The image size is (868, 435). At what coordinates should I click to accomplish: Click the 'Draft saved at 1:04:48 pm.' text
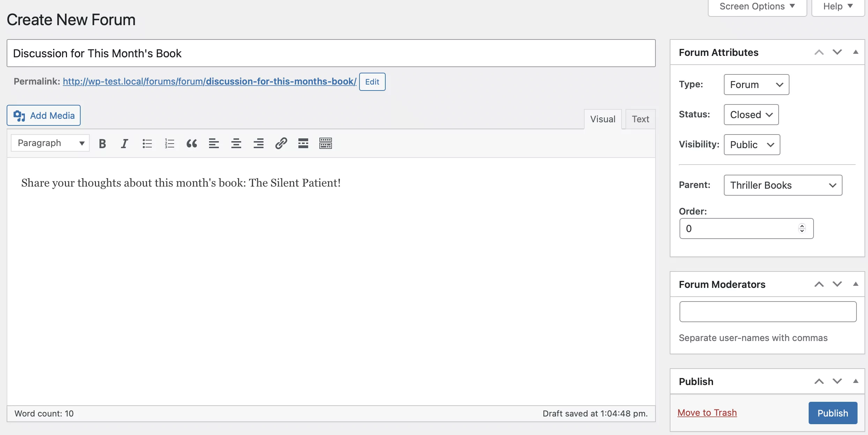595,414
